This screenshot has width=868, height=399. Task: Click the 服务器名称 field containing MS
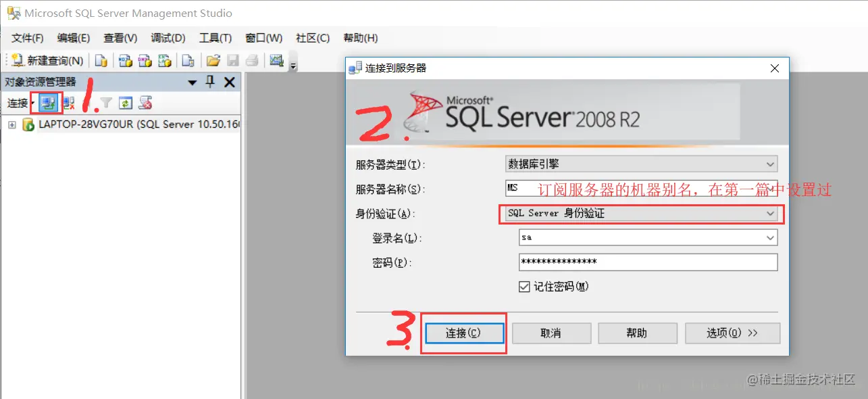click(641, 189)
